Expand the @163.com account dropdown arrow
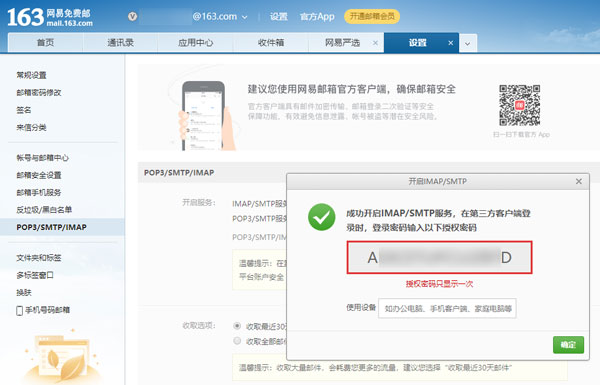Viewport: 600px width, 385px height. pos(245,17)
